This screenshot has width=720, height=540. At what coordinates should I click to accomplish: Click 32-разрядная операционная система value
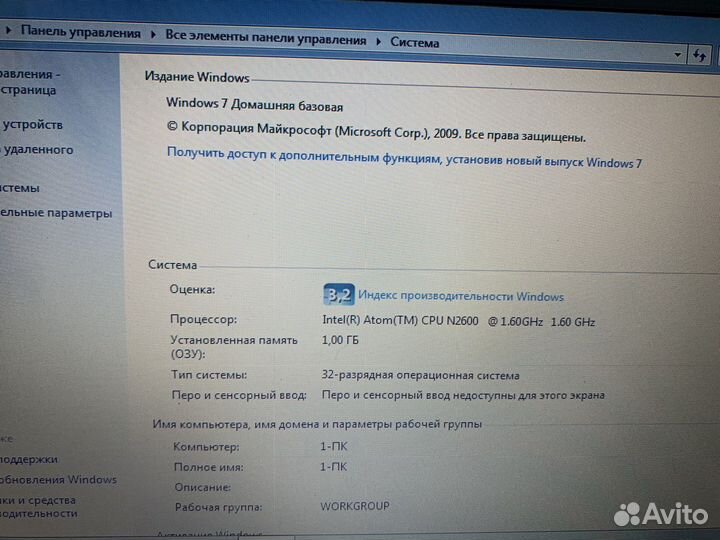(420, 375)
